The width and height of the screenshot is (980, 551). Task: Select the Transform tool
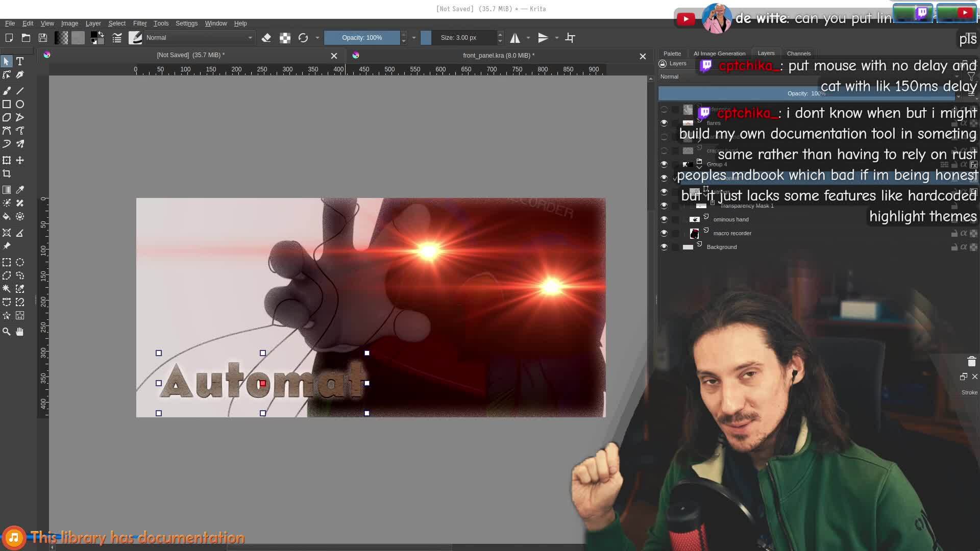coord(7,160)
